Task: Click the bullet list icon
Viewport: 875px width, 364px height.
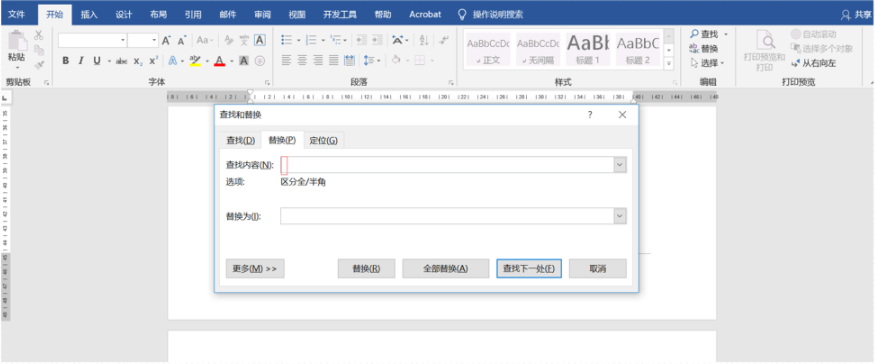Action: [x=287, y=40]
